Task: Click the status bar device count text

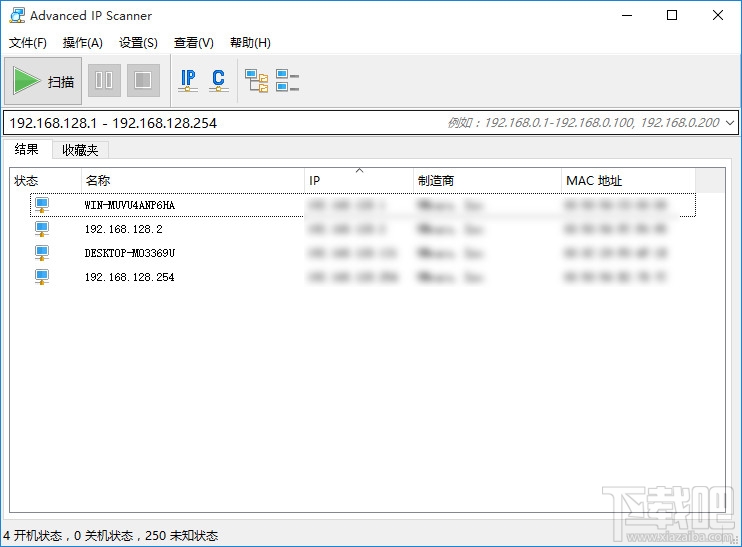Action: [111, 536]
